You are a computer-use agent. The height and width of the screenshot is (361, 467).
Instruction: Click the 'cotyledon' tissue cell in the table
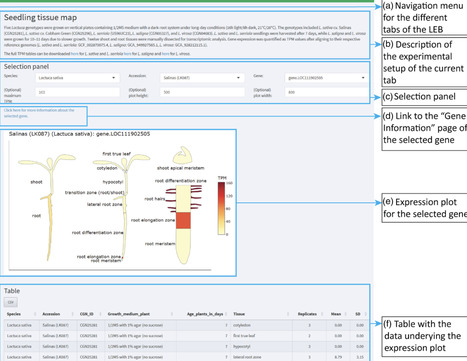click(242, 325)
